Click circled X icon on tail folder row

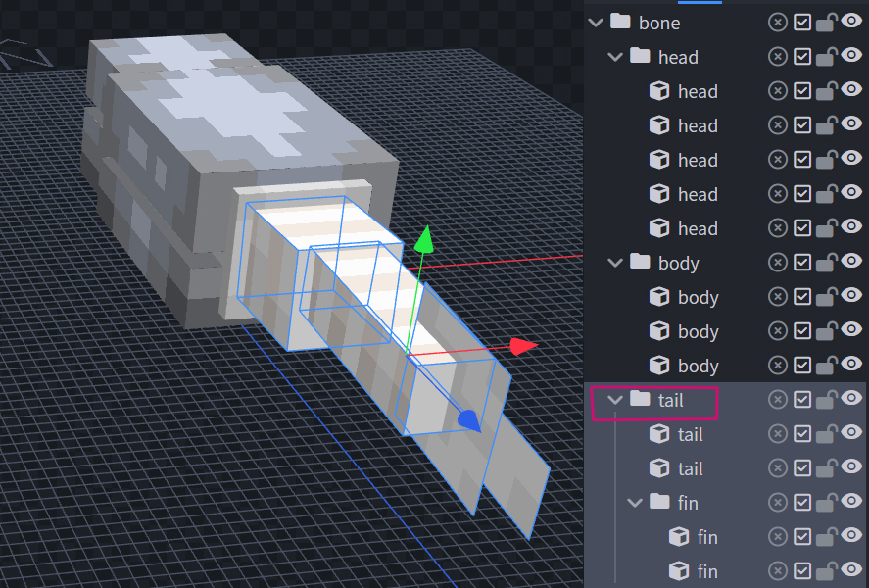778,400
